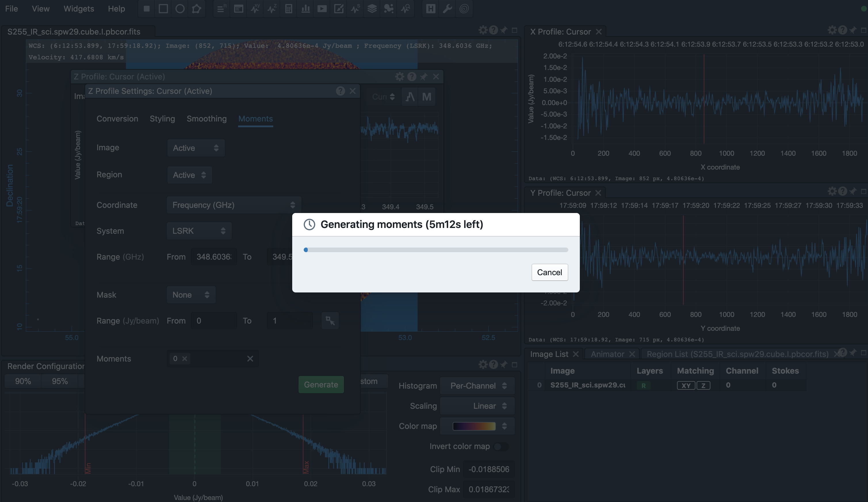Click the moment profile toggle button
The width and height of the screenshot is (868, 502).
(427, 97)
